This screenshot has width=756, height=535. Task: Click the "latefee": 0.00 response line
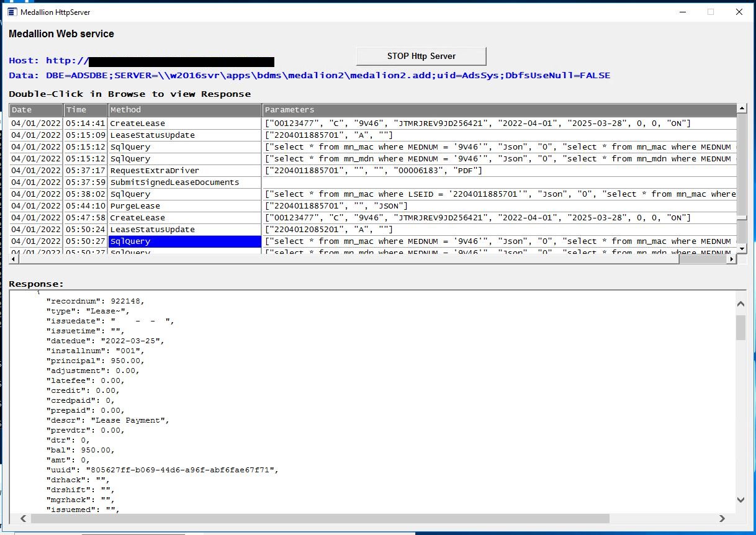coord(86,380)
